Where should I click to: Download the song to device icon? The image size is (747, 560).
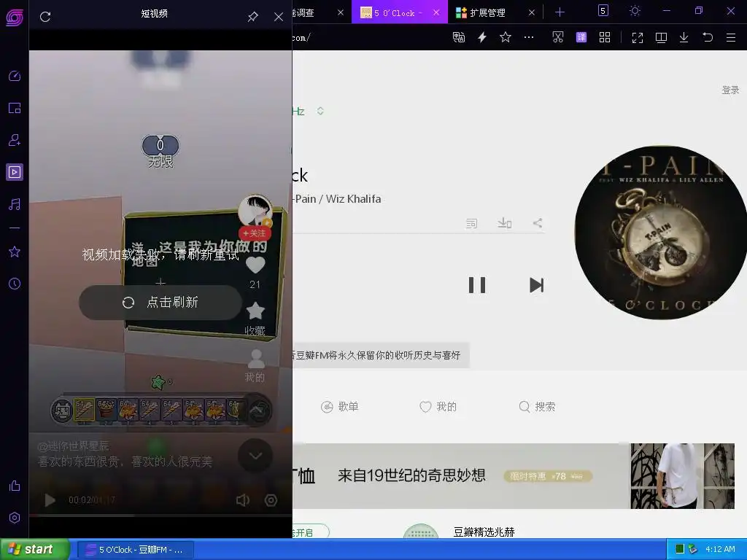[x=505, y=223]
